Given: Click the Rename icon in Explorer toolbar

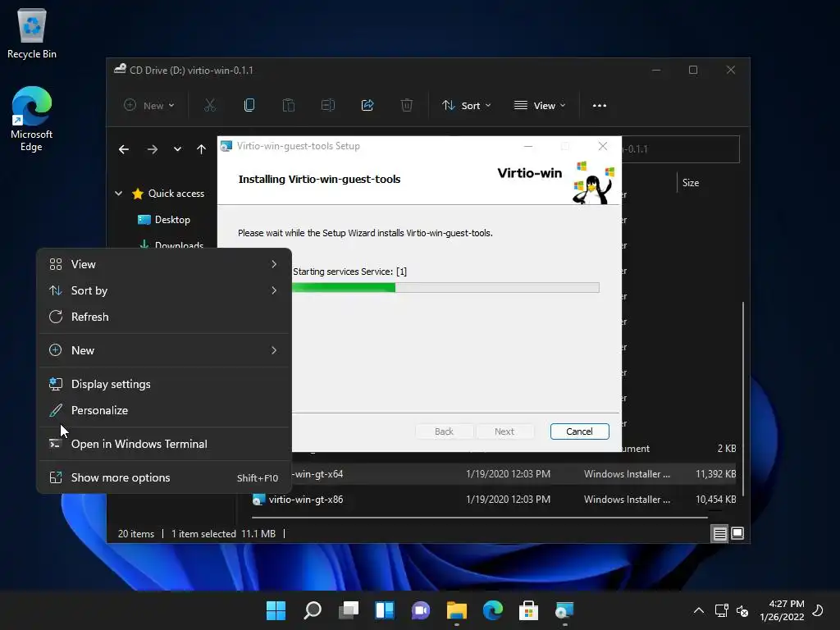Looking at the screenshot, I should pyautogui.click(x=328, y=106).
